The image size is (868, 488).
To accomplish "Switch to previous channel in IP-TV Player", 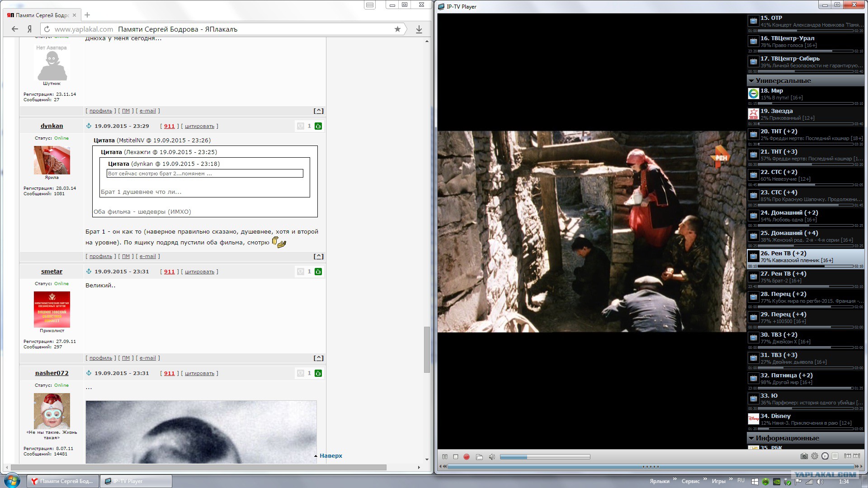I will point(847,456).
